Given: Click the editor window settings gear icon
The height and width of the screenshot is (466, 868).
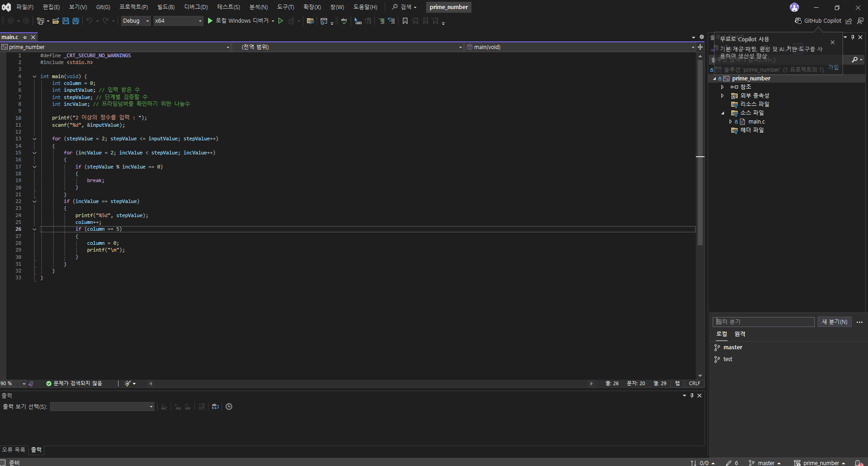Looking at the screenshot, I should point(702,37).
